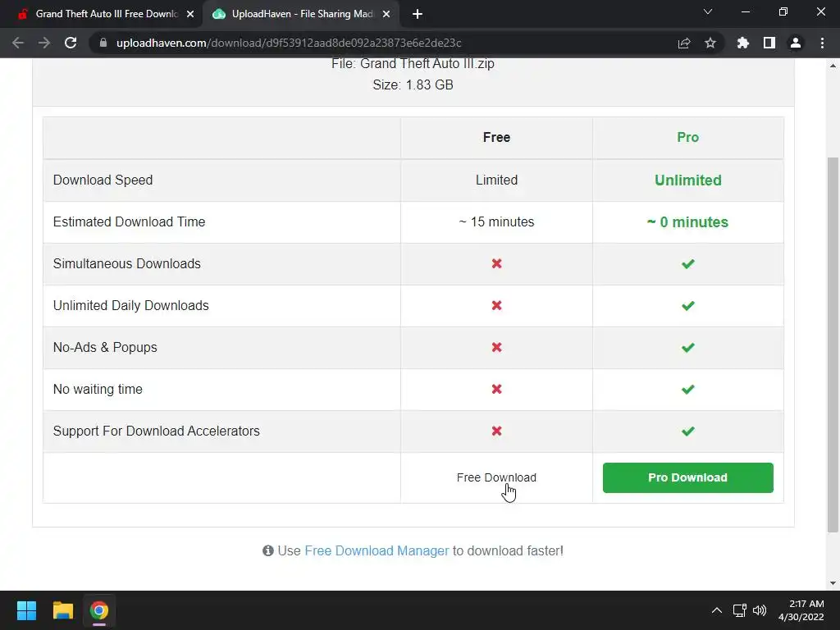This screenshot has height=630, width=840.
Task: Click red X for Download Accelerators support
Action: pos(496,431)
